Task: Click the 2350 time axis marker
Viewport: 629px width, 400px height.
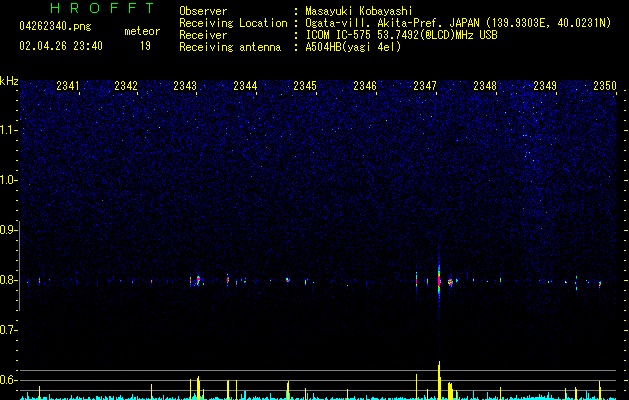Action: click(x=605, y=86)
